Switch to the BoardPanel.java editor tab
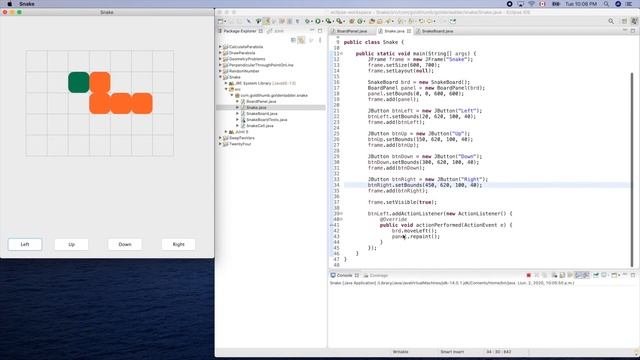The height and width of the screenshot is (360, 640). [x=351, y=31]
